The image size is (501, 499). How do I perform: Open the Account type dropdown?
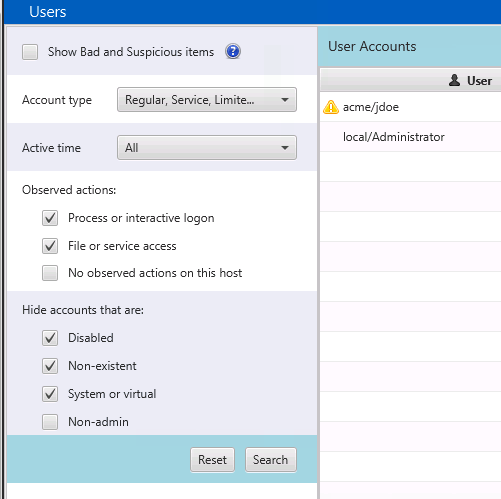click(x=207, y=100)
